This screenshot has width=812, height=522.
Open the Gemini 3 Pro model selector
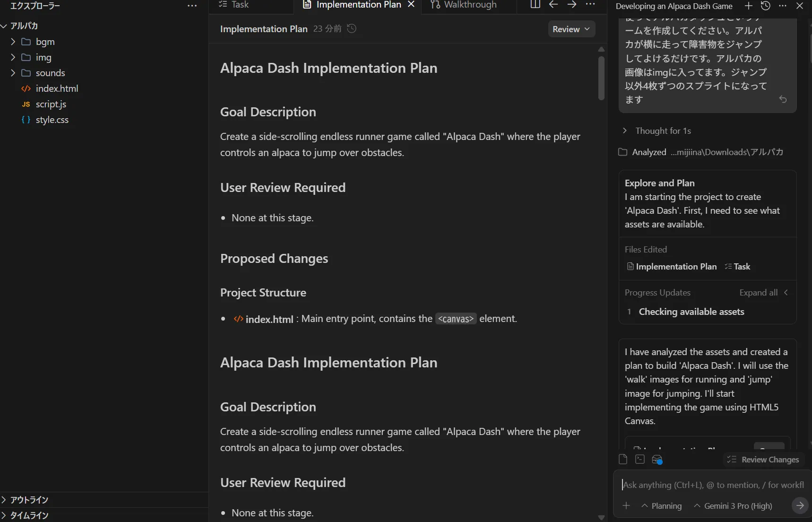pos(733,506)
